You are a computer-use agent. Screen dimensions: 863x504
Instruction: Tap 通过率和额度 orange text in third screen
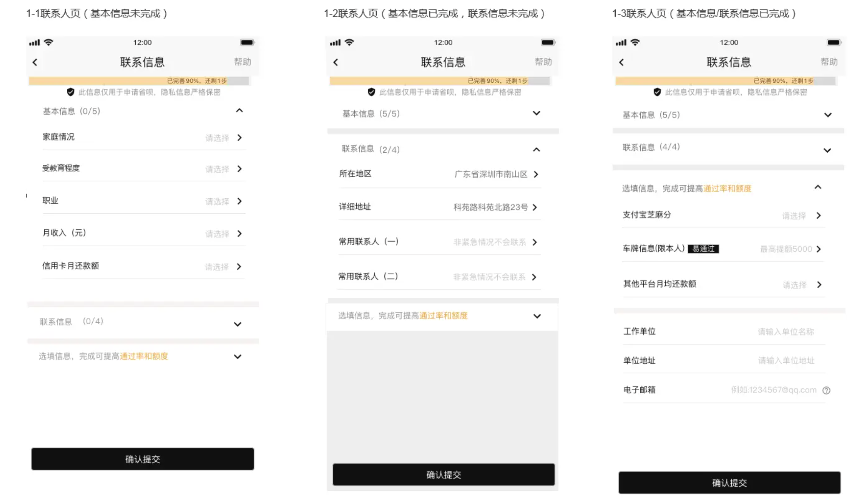click(727, 189)
